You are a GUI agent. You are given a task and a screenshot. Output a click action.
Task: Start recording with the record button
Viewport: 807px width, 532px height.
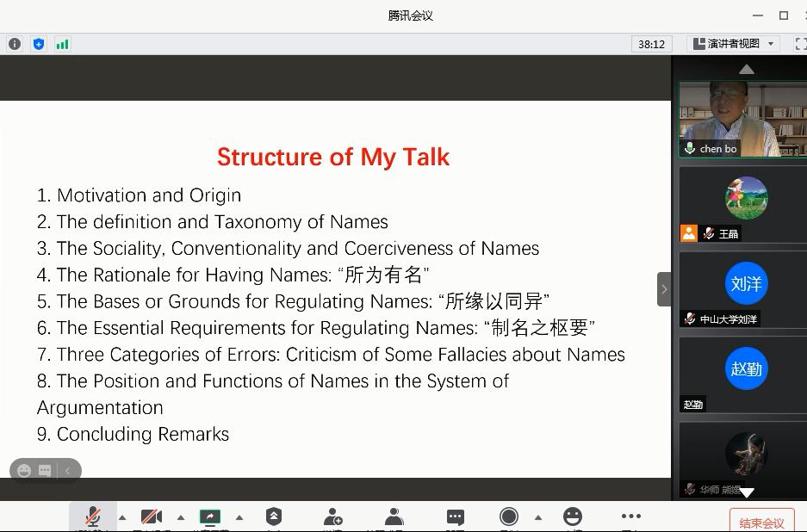click(x=509, y=516)
